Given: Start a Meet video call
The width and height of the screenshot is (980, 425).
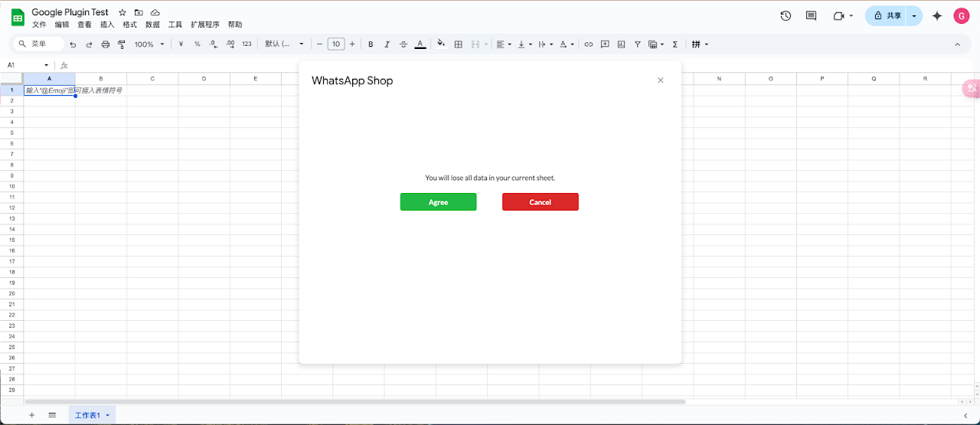Looking at the screenshot, I should click(x=842, y=15).
